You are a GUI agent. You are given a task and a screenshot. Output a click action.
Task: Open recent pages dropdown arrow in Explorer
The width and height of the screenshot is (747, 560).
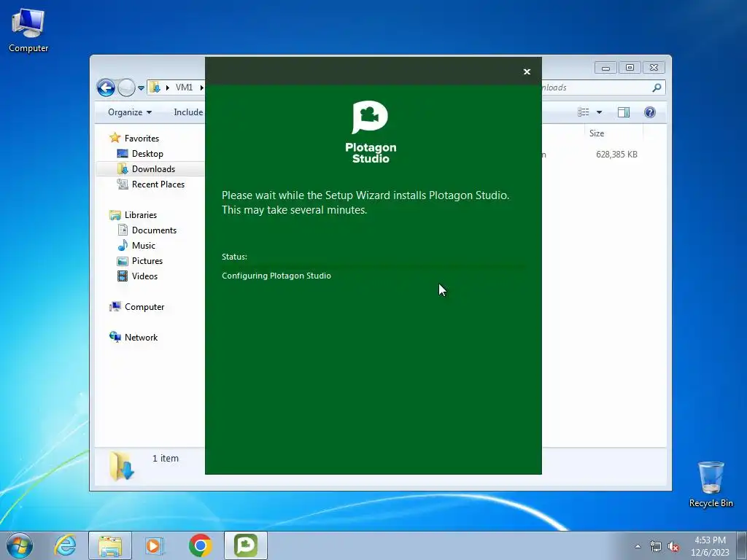coord(141,88)
